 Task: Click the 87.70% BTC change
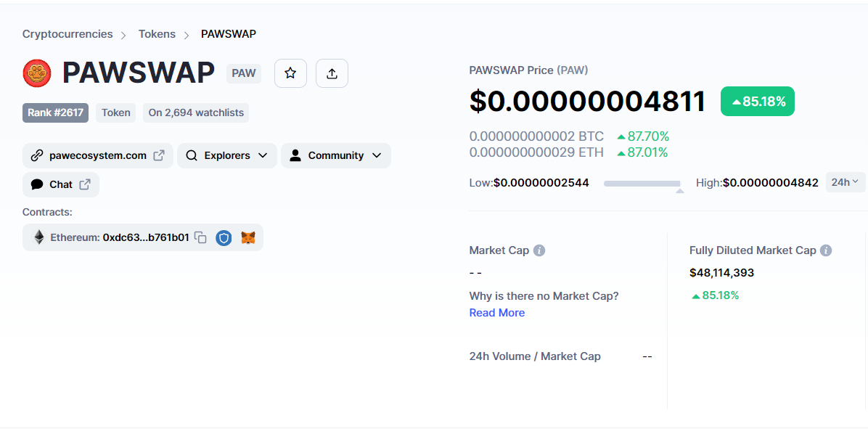click(643, 136)
